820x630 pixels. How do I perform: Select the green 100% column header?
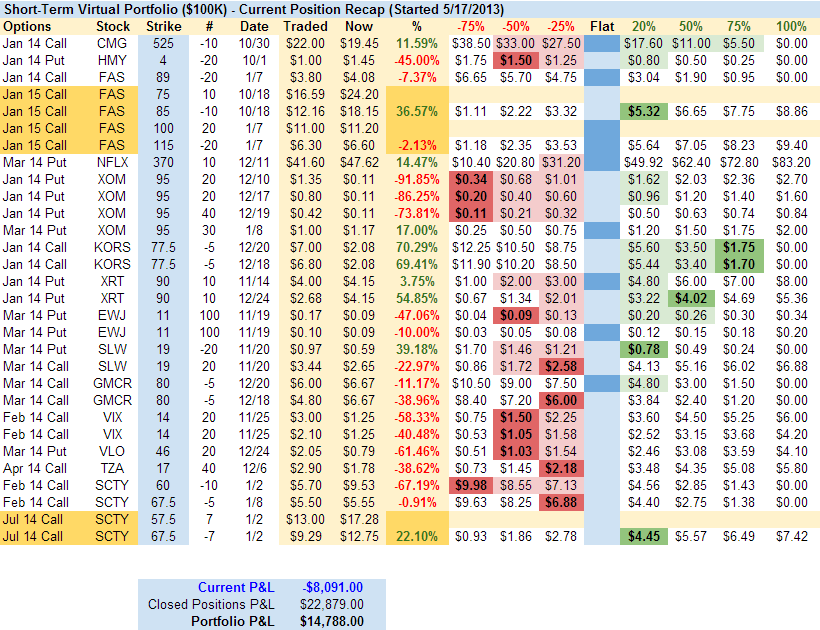point(790,26)
